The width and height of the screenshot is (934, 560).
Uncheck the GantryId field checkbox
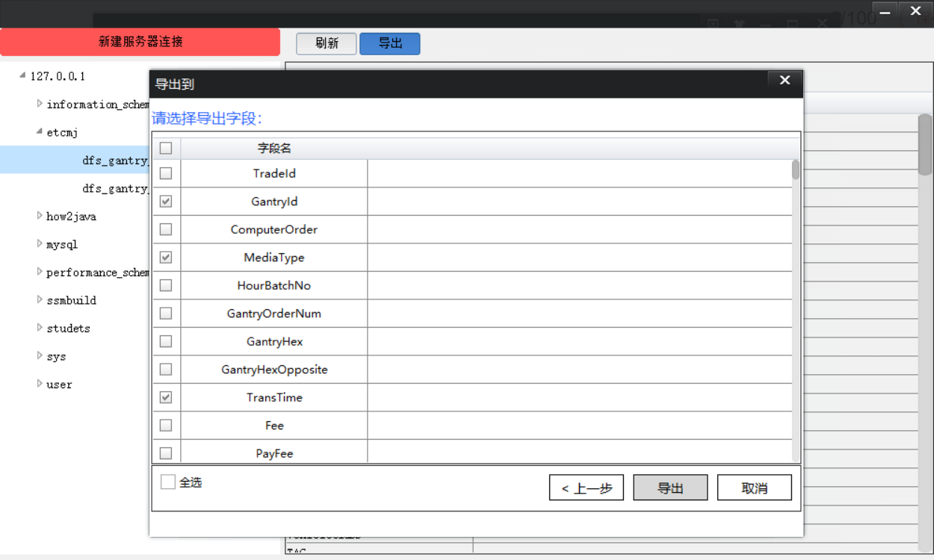coord(166,202)
